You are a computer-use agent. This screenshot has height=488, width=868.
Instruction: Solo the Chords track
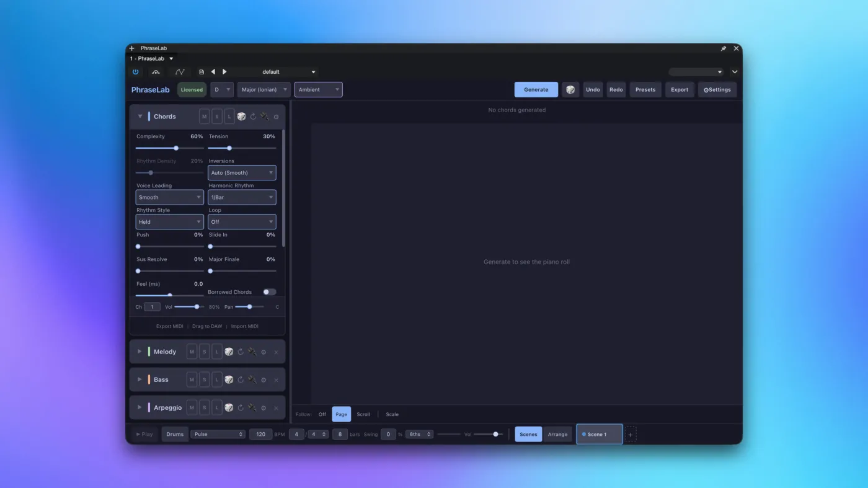tap(217, 117)
